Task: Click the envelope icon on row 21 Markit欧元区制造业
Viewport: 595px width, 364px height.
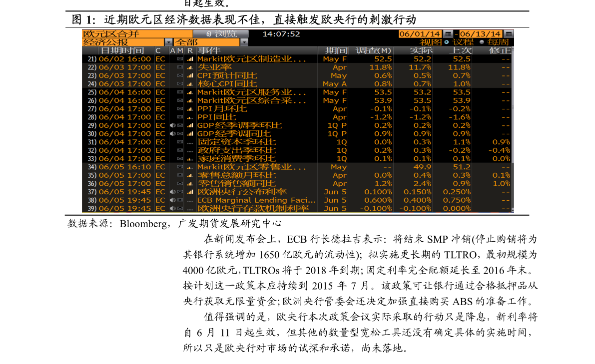Action: (x=180, y=59)
